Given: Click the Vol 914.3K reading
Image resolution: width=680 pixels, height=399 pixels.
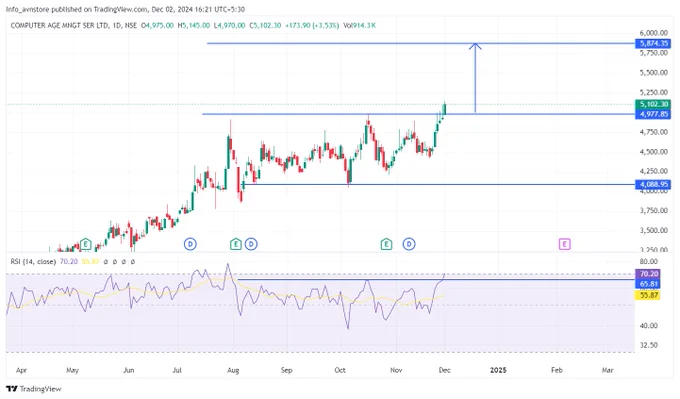Looking at the screenshot, I should point(360,26).
